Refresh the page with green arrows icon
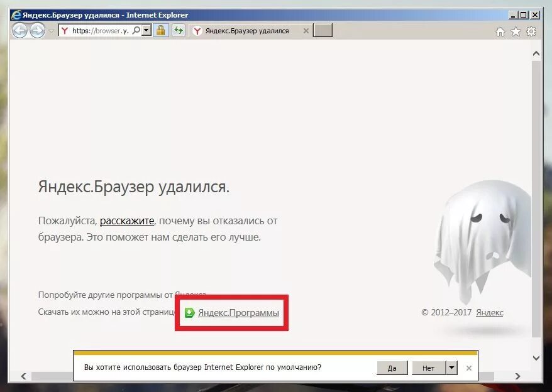This screenshot has width=552, height=392. click(x=179, y=30)
